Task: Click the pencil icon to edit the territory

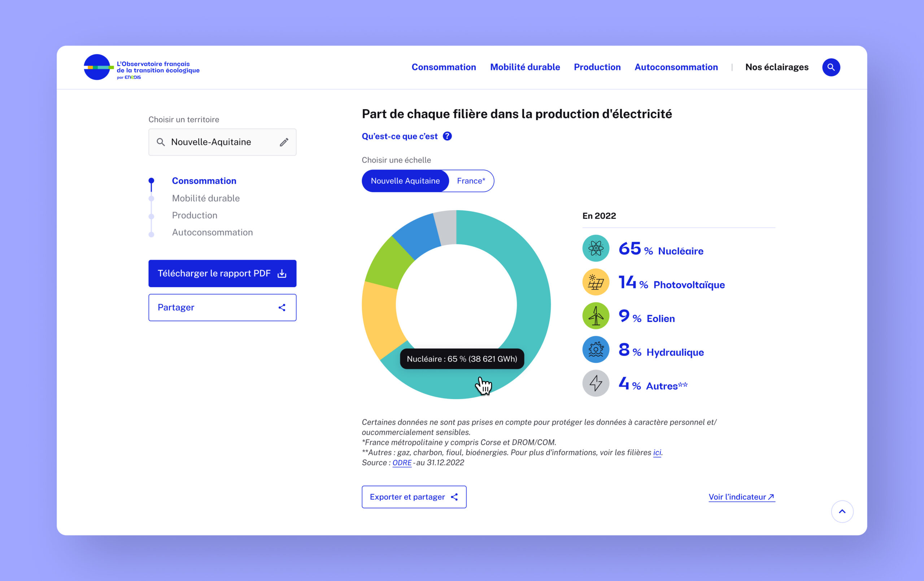Action: click(284, 142)
